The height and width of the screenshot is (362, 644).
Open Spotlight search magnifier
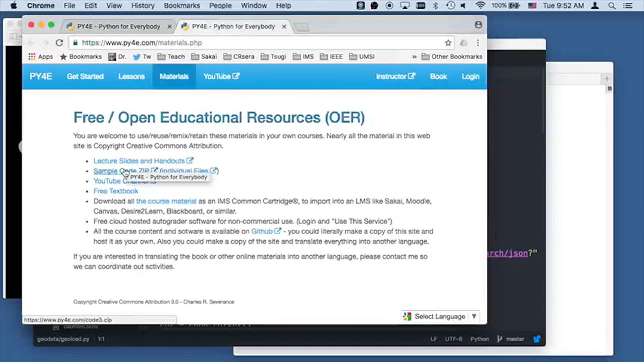(612, 5)
